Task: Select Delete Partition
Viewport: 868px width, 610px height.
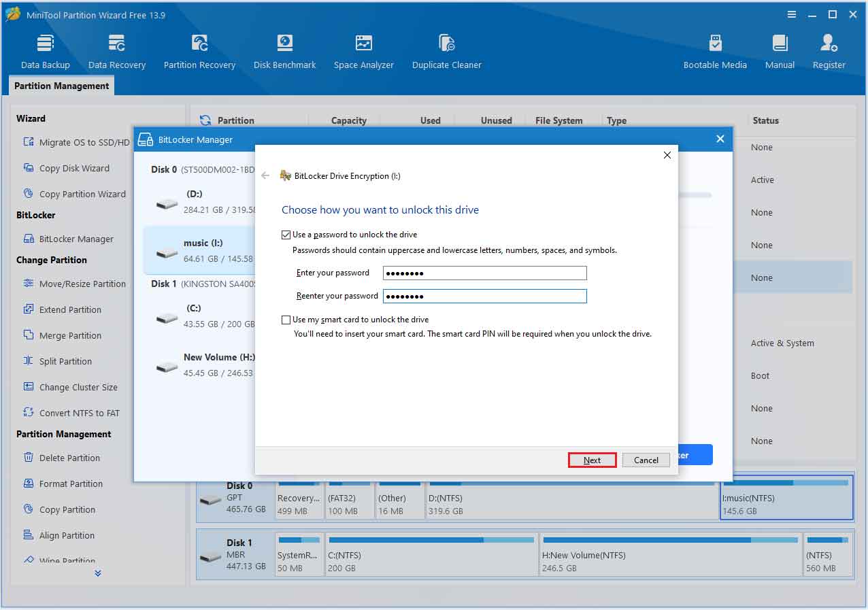Action: click(62, 458)
